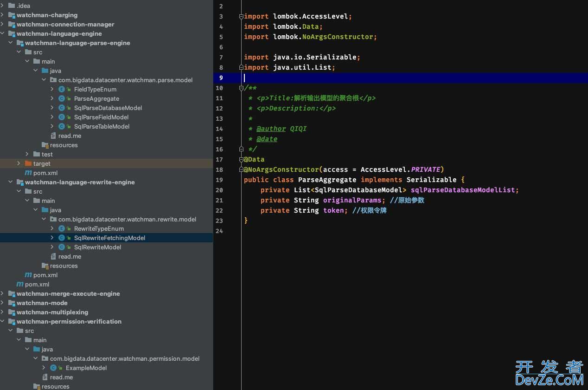The height and width of the screenshot is (390, 588).
Task: Click the Maven icon of language-engine pom.xml
Action: [20, 284]
